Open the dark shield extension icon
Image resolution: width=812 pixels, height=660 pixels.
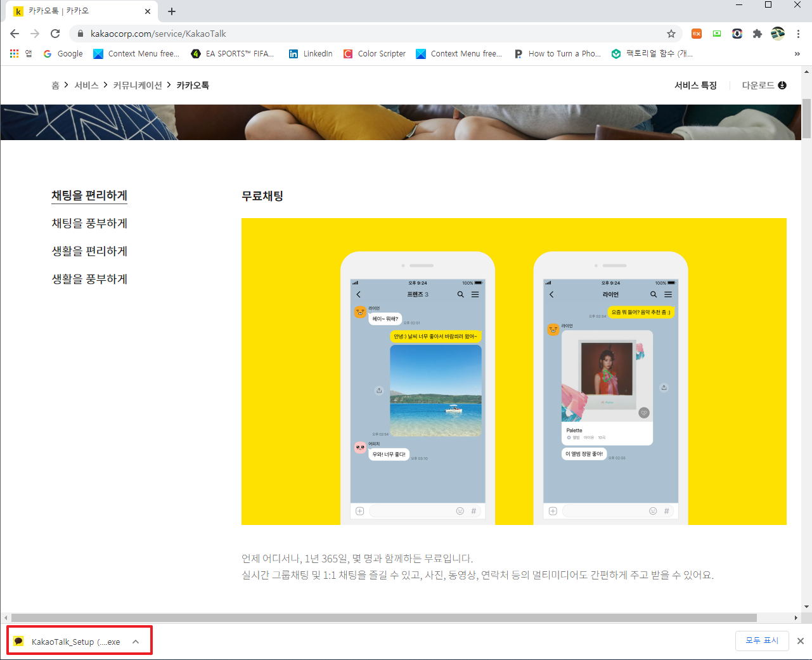737,34
